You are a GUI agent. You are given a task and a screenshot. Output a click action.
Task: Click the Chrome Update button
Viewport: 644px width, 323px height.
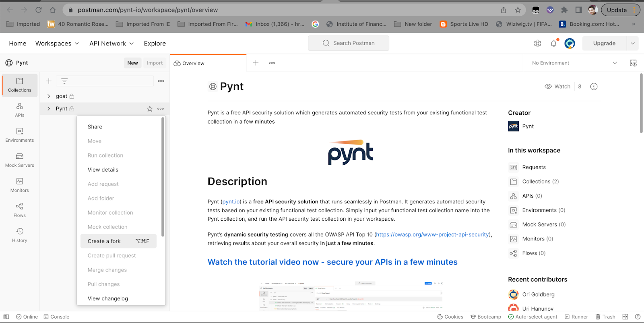click(620, 10)
